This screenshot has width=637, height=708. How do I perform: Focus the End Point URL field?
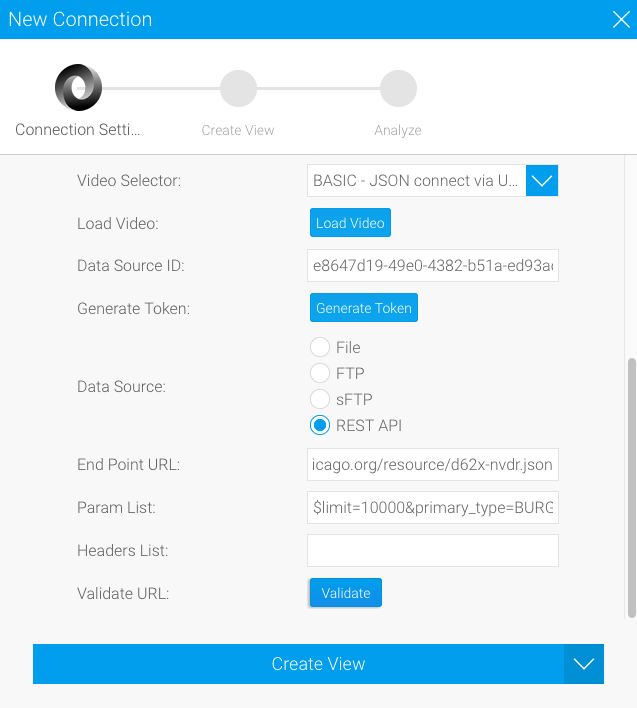[432, 465]
